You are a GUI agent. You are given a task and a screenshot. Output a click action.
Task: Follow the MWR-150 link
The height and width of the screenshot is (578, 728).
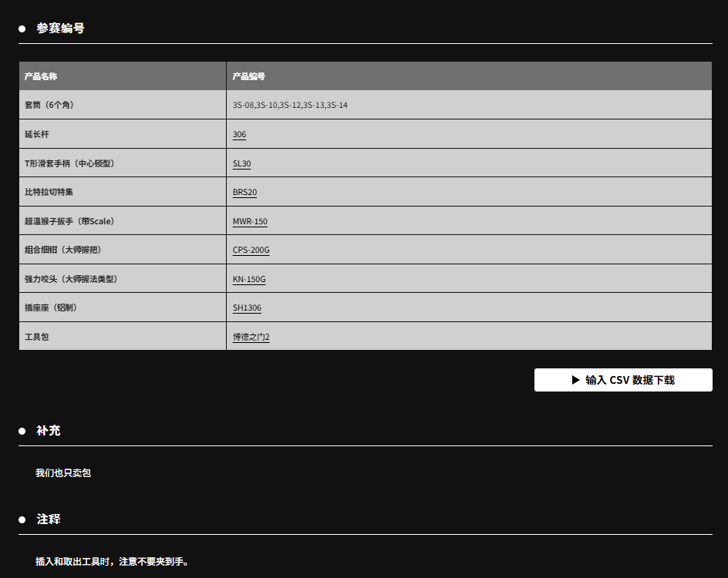(250, 221)
